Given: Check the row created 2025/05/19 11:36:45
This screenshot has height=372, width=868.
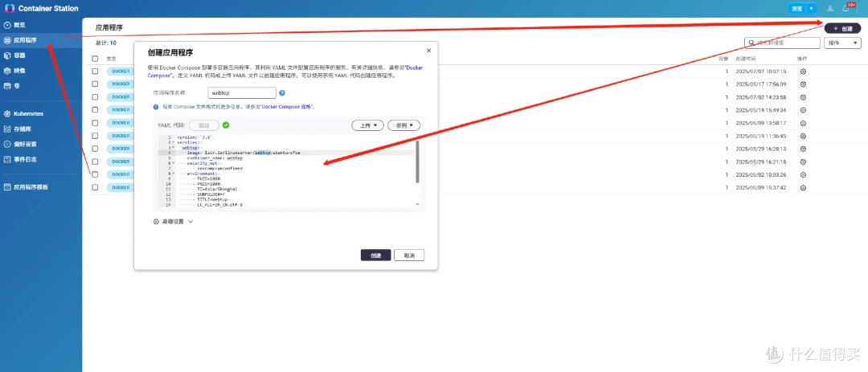Looking at the screenshot, I should pyautogui.click(x=95, y=136).
